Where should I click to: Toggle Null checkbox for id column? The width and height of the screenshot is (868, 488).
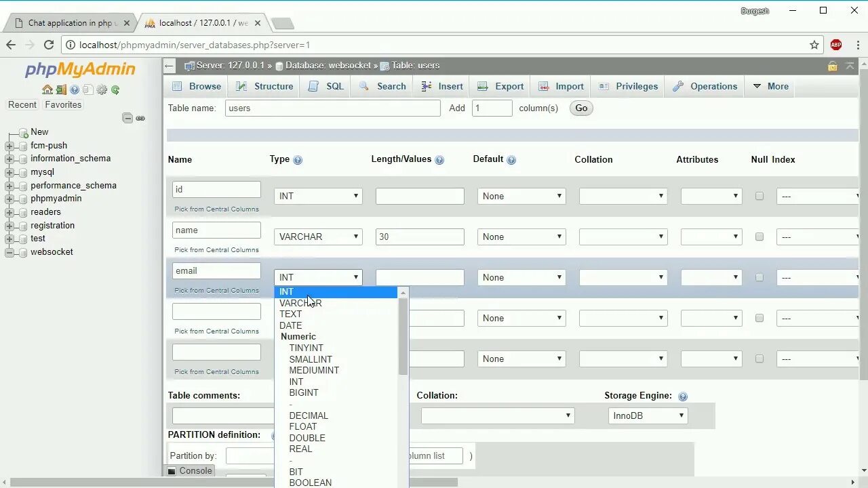[759, 196]
